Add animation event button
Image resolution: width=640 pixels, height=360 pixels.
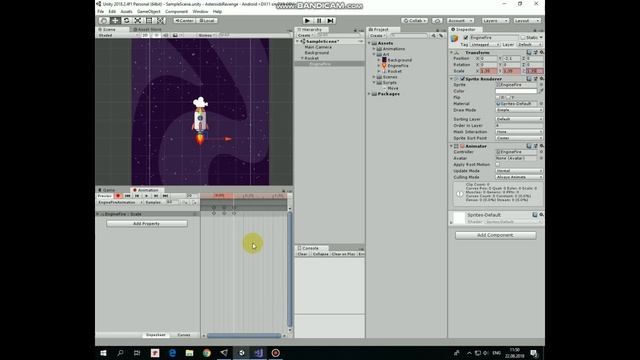pyautogui.click(x=194, y=202)
